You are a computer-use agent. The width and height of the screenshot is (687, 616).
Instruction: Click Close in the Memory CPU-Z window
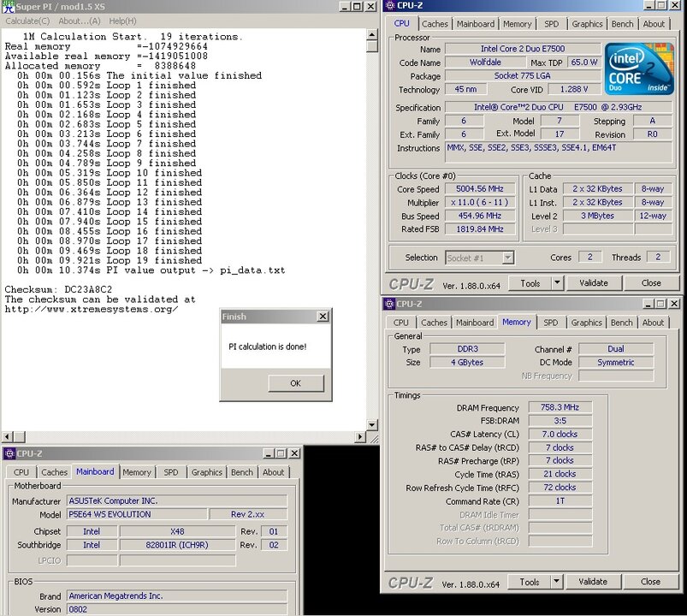650,583
